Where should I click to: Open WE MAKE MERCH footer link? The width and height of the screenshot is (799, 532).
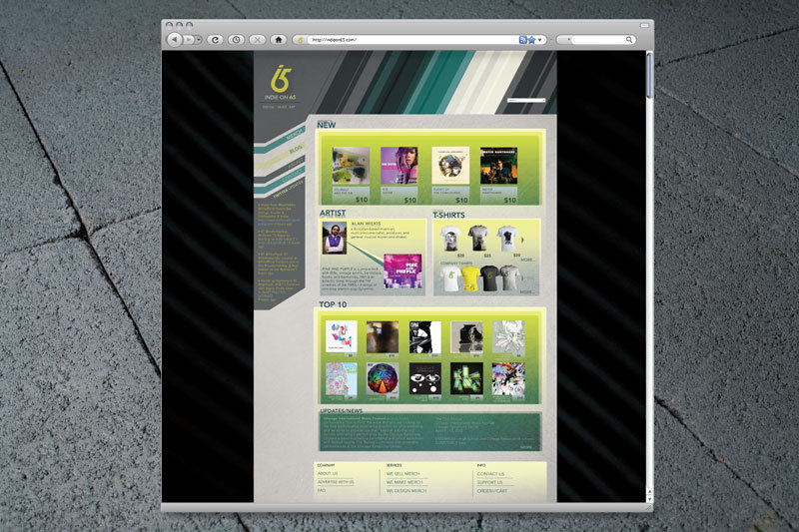pyautogui.click(x=404, y=483)
